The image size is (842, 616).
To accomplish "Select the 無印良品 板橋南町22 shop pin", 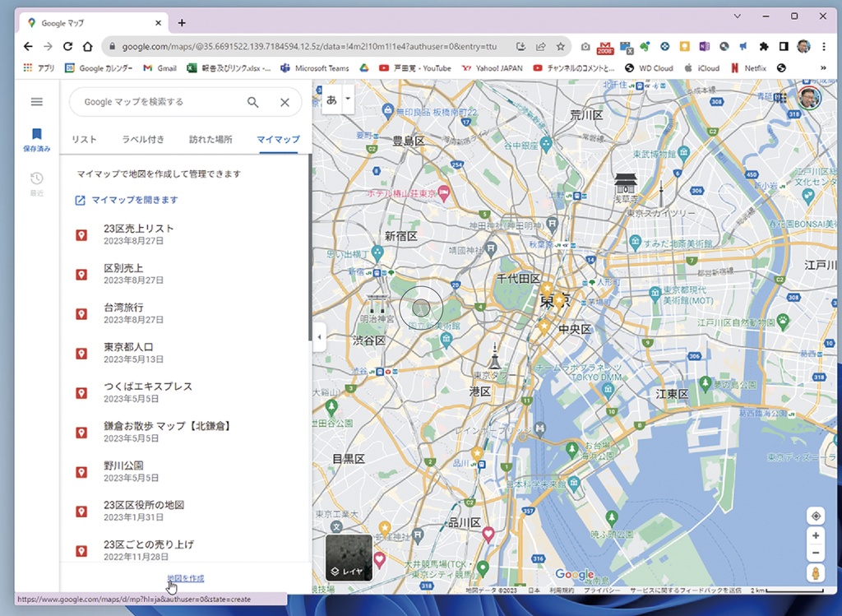I will point(388,111).
